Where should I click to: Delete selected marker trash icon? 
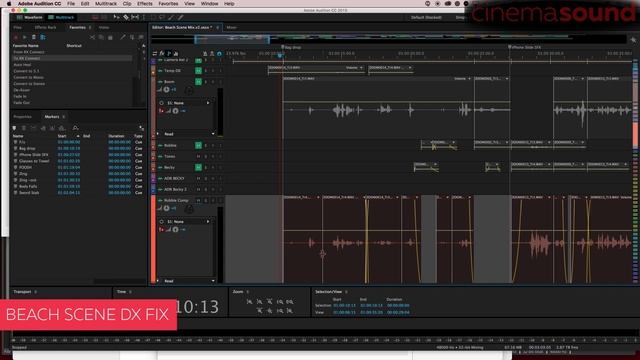pos(24,128)
